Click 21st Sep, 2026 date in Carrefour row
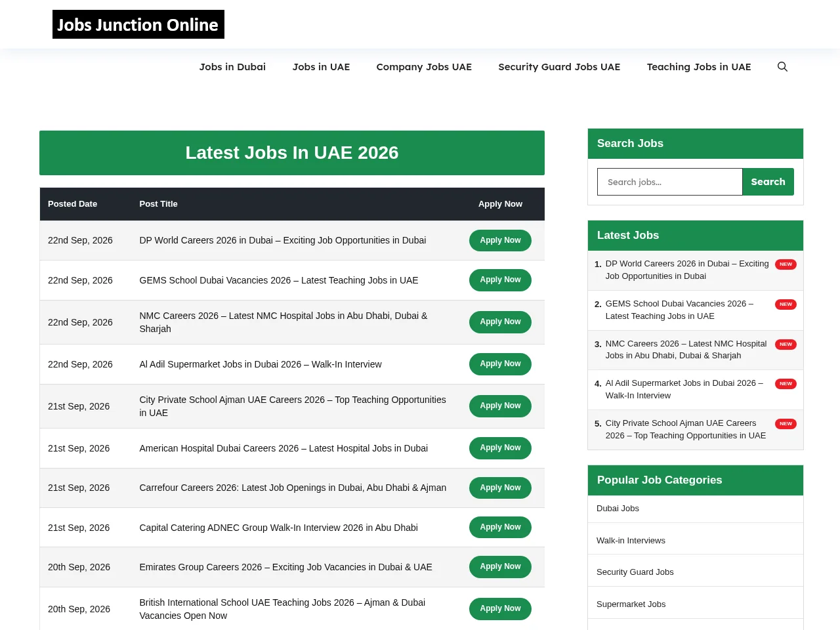The height and width of the screenshot is (630, 840). tap(79, 488)
